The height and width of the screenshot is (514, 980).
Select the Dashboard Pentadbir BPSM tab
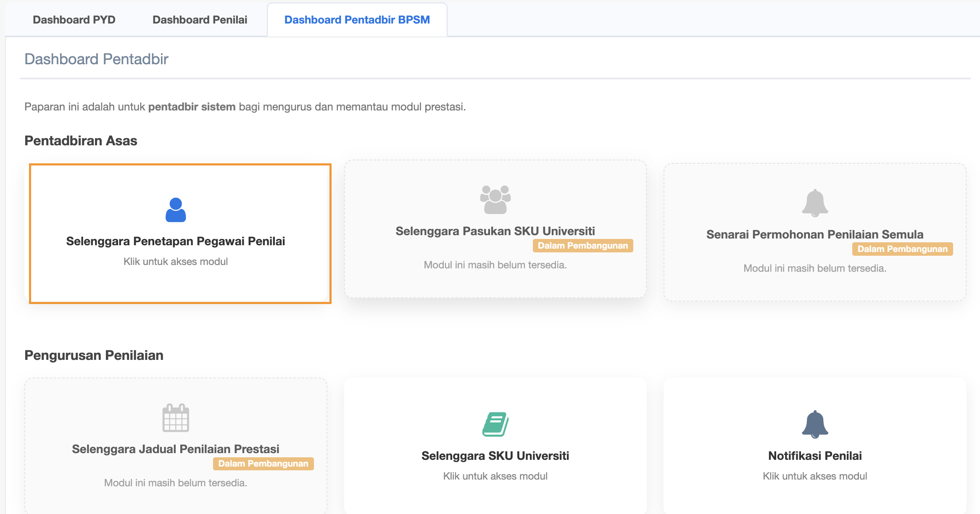point(357,20)
